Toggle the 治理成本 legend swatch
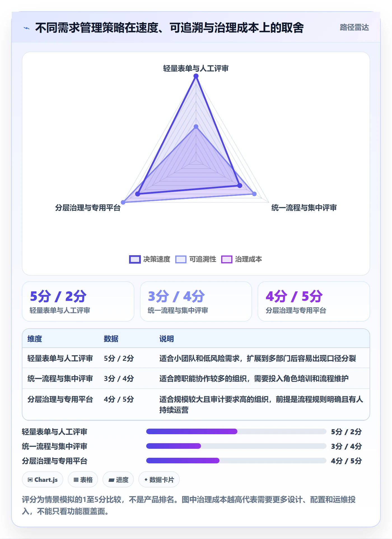Screen dimensions: 392x539 pos(227,259)
